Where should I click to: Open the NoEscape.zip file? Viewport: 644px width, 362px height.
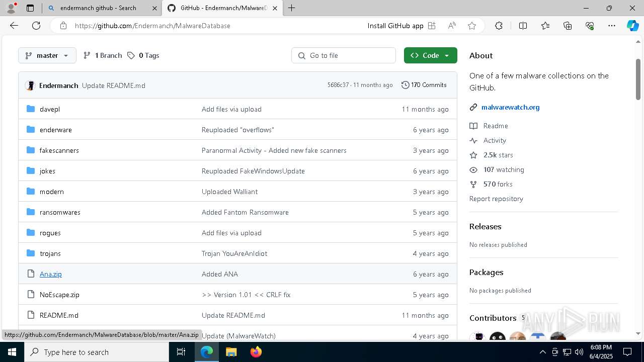(59, 295)
